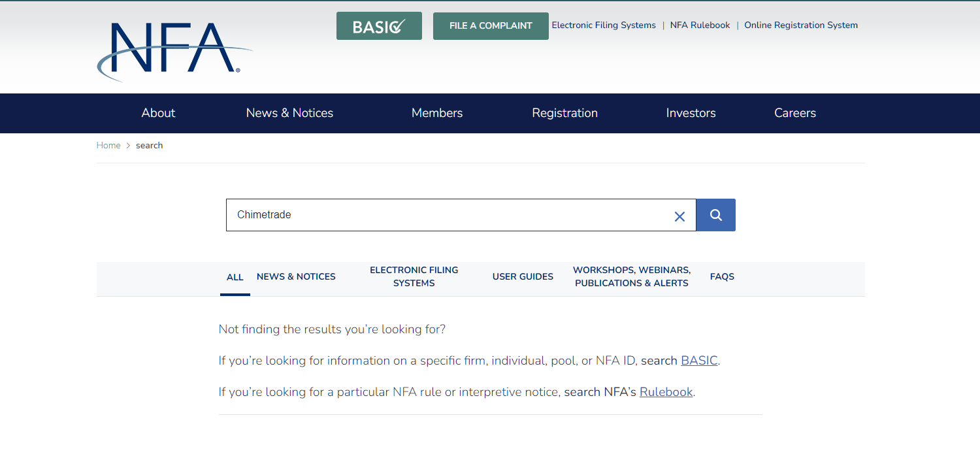
Task: Follow the Rulebook link in results text
Action: coord(666,392)
